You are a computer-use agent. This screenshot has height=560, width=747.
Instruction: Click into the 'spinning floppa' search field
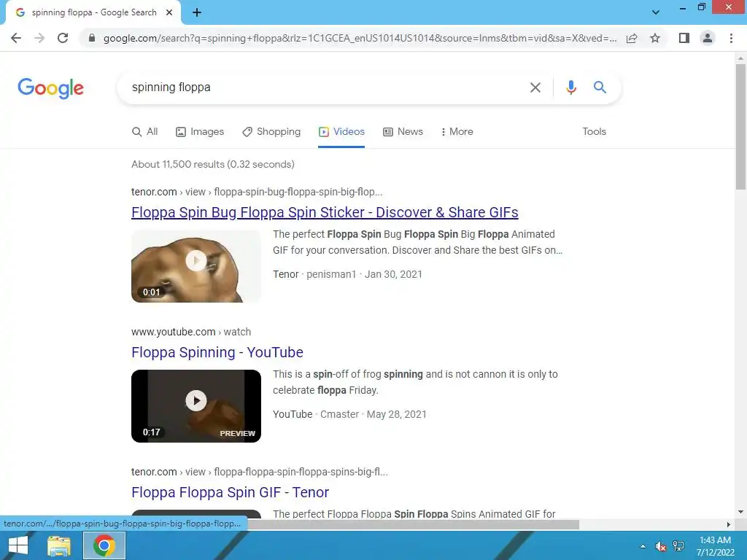(x=324, y=87)
